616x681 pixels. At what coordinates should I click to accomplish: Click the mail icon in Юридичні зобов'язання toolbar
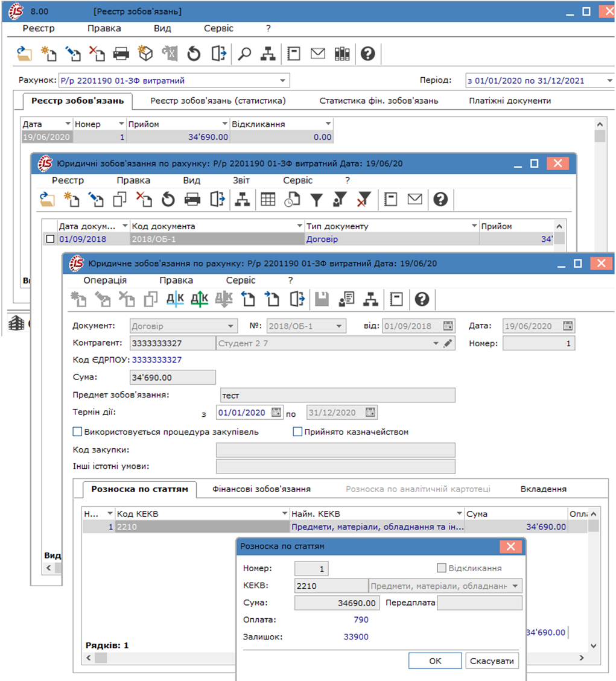(415, 199)
